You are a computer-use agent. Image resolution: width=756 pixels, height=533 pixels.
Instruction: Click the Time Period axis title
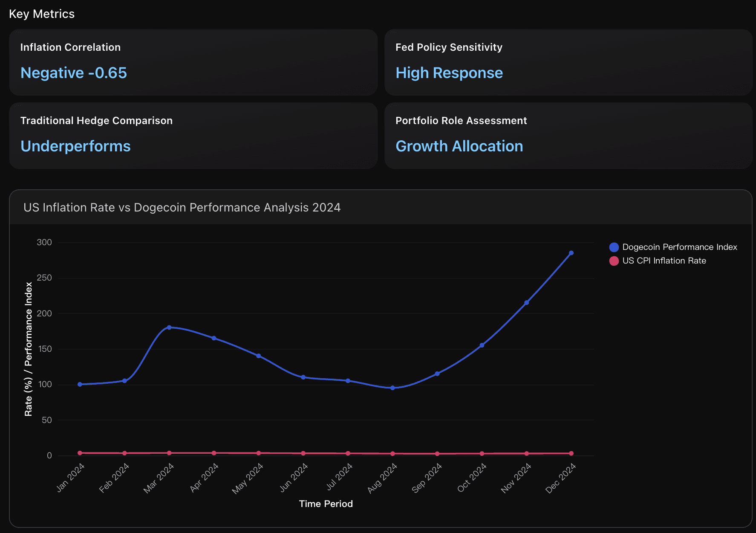(326, 504)
